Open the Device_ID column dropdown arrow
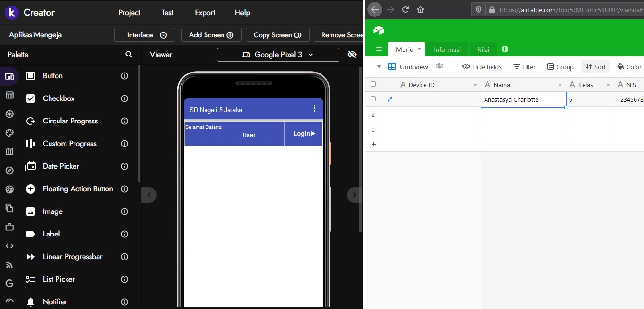This screenshot has width=644, height=309. (475, 85)
